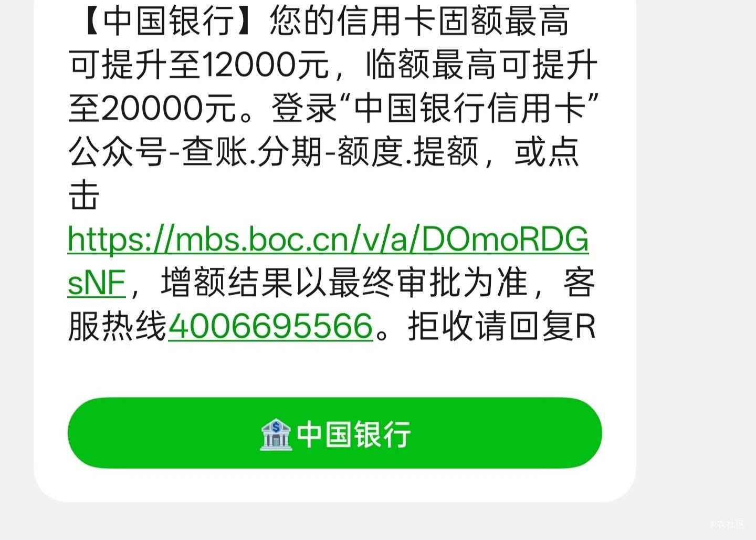The width and height of the screenshot is (756, 540).
Task: Tap the green 中国银行 button
Action: 335,433
